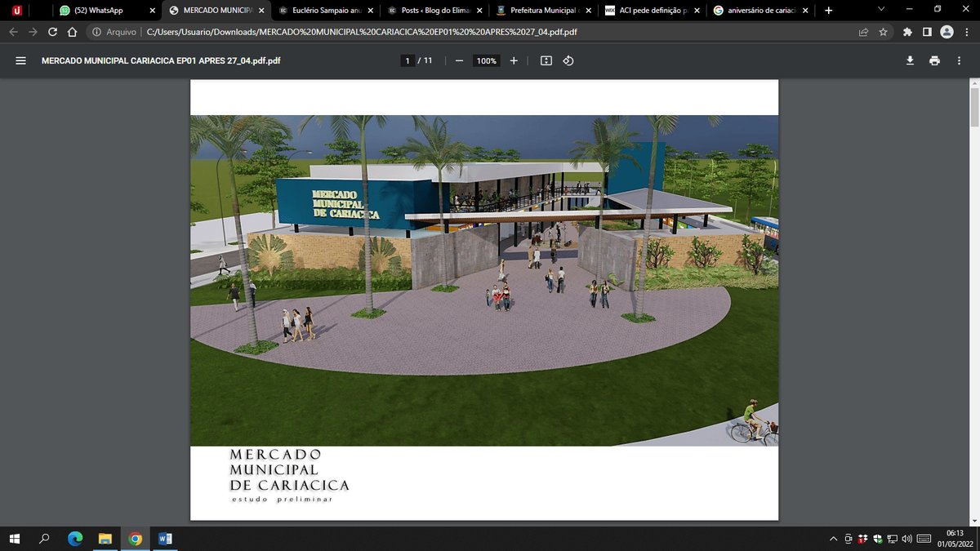Open the Dropbox tray icon
This screenshot has height=551, width=980.
(862, 539)
